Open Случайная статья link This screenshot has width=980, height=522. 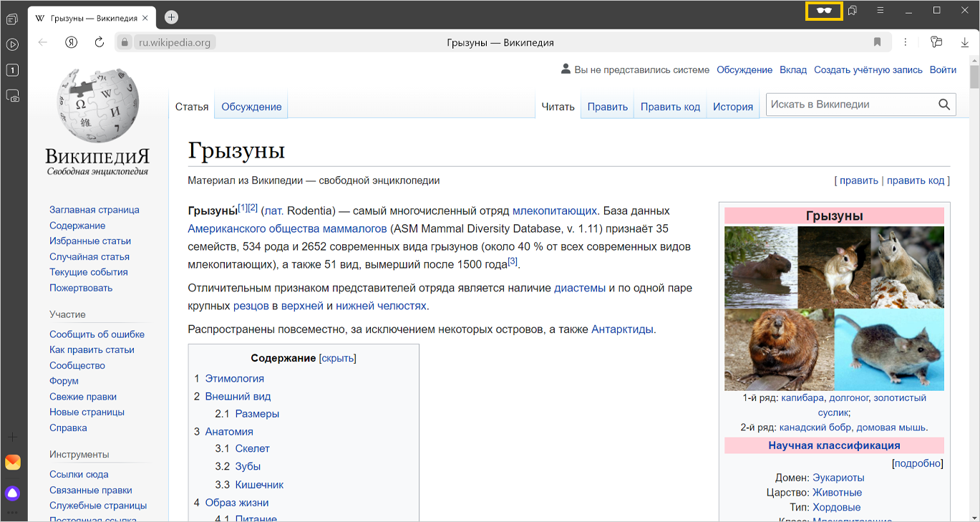point(89,256)
